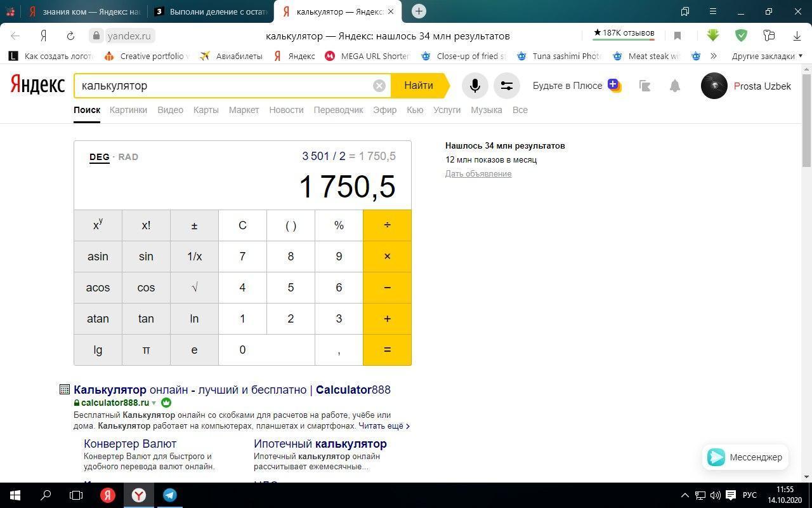Switch to the Картинки search tab
Screen dimensions: 812x508
pos(128,110)
